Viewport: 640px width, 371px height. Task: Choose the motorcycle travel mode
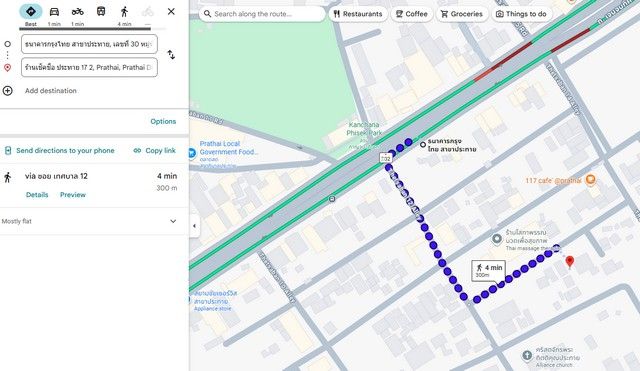click(78, 12)
